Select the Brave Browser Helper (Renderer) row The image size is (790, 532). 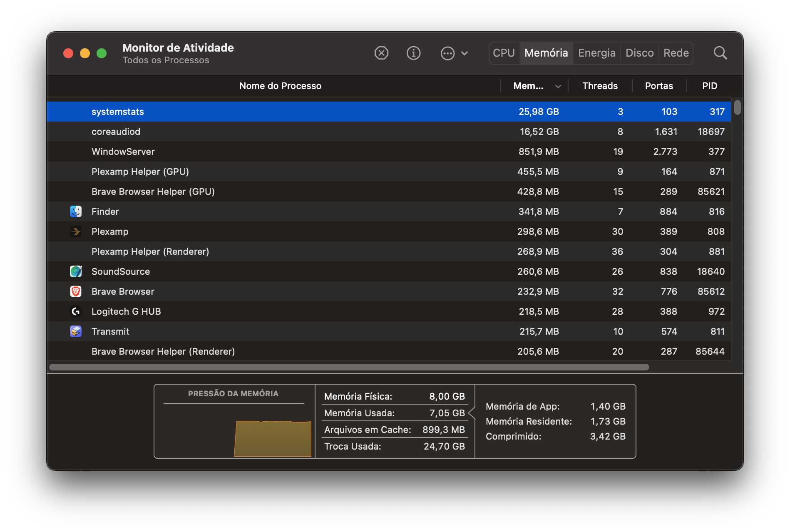(389, 351)
